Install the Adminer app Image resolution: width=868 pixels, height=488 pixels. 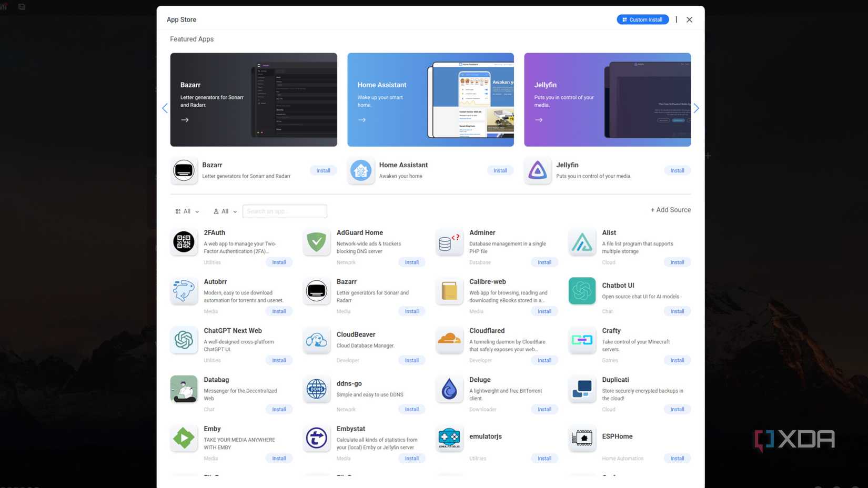[x=544, y=262]
